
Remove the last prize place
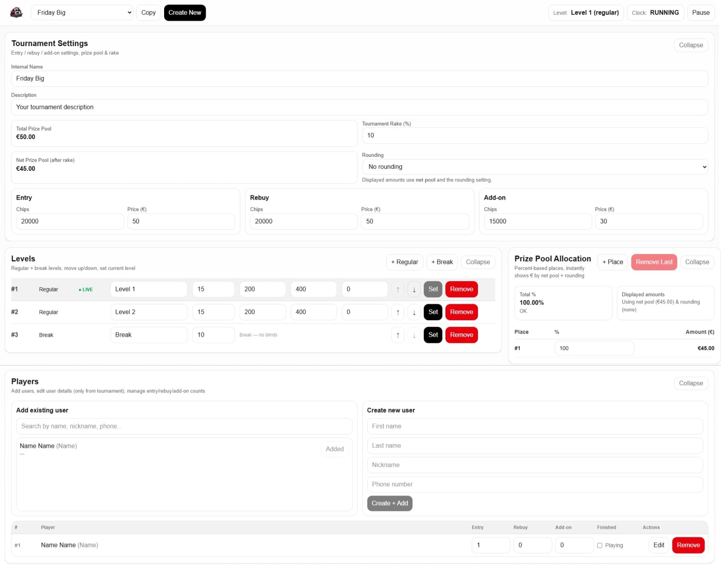pos(654,262)
